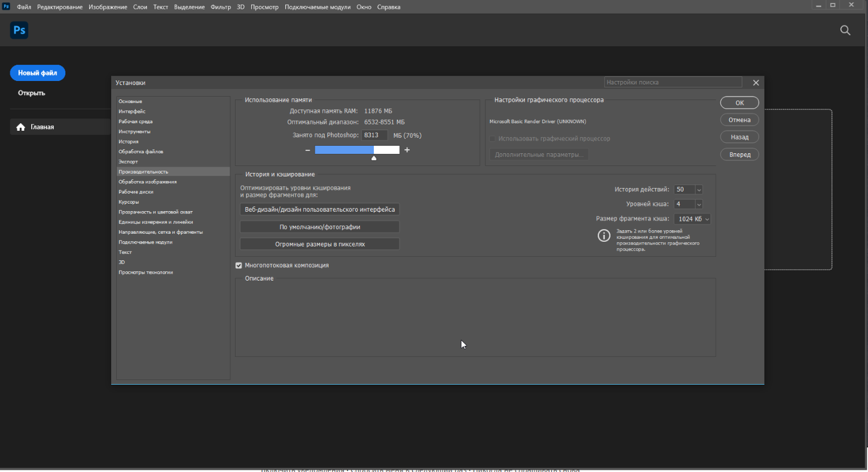Image resolution: width=868 pixels, height=472 pixels.
Task: Open the Фильтр menu
Action: 220,7
